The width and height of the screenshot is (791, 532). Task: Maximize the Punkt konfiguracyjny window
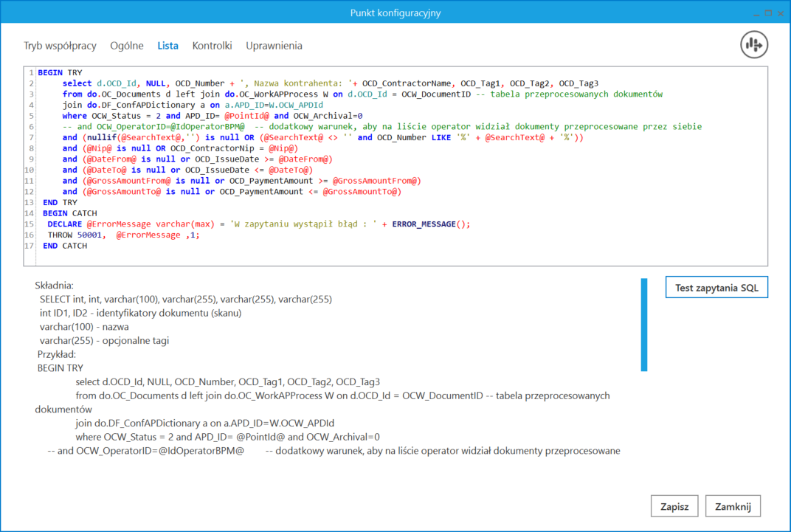pos(767,13)
